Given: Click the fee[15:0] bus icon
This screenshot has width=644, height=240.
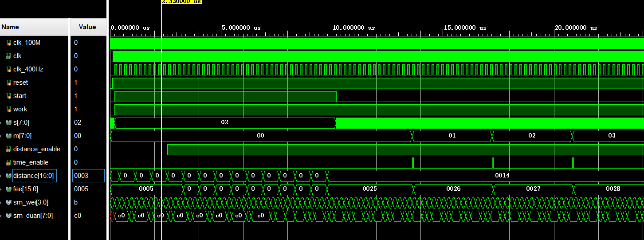Looking at the screenshot, I should click(8, 189).
